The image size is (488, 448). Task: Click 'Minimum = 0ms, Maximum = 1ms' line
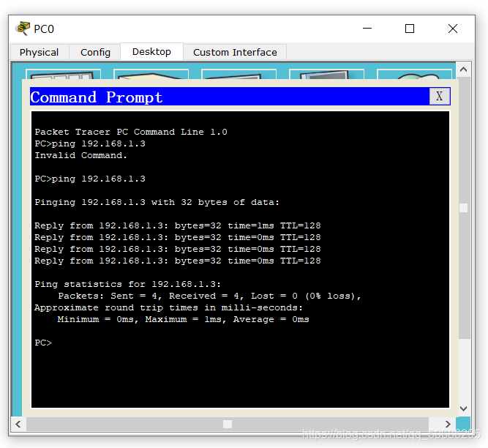[183, 319]
